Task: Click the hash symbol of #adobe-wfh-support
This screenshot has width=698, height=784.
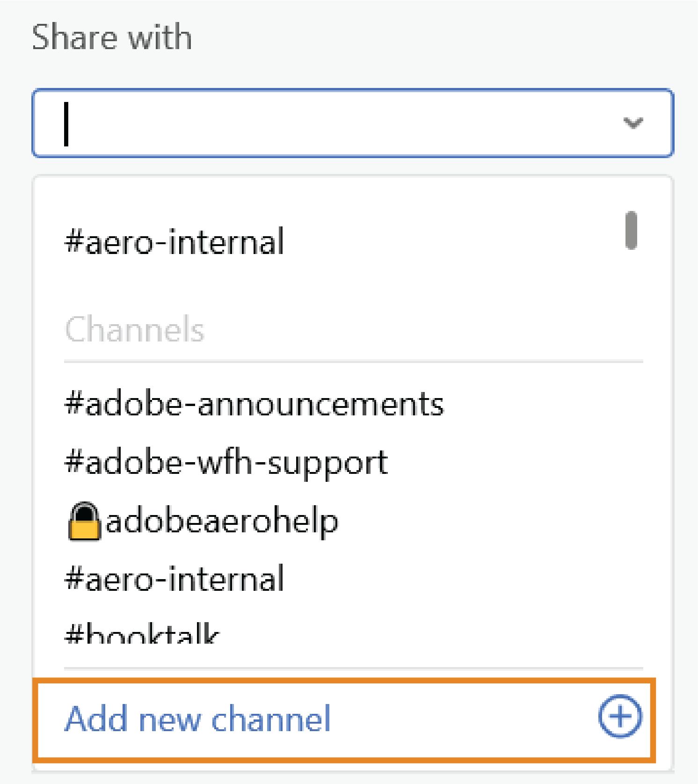Action: 75,461
